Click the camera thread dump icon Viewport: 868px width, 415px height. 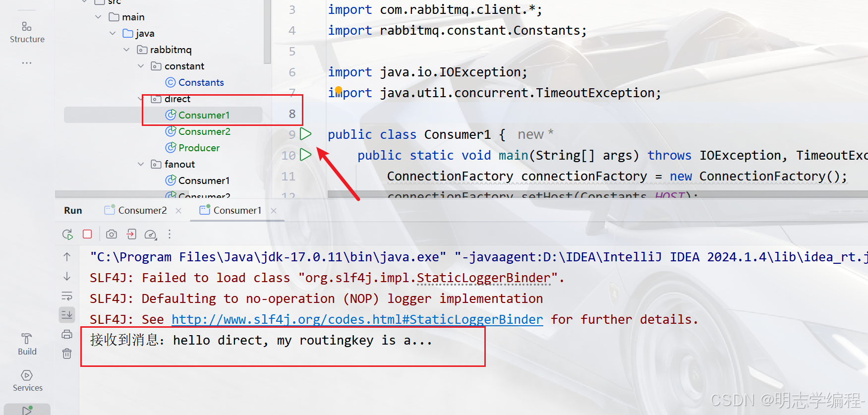point(112,234)
